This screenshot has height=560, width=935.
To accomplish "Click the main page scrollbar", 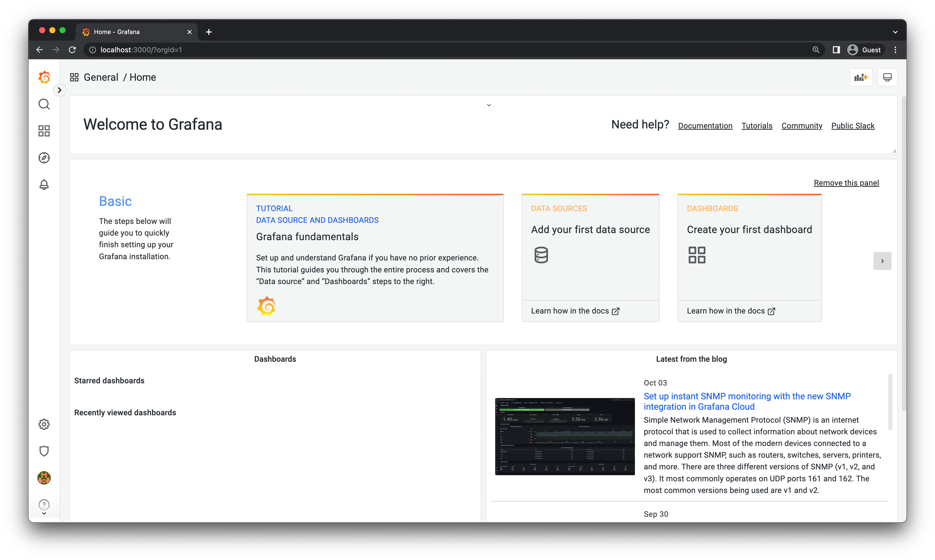I will click(904, 254).
